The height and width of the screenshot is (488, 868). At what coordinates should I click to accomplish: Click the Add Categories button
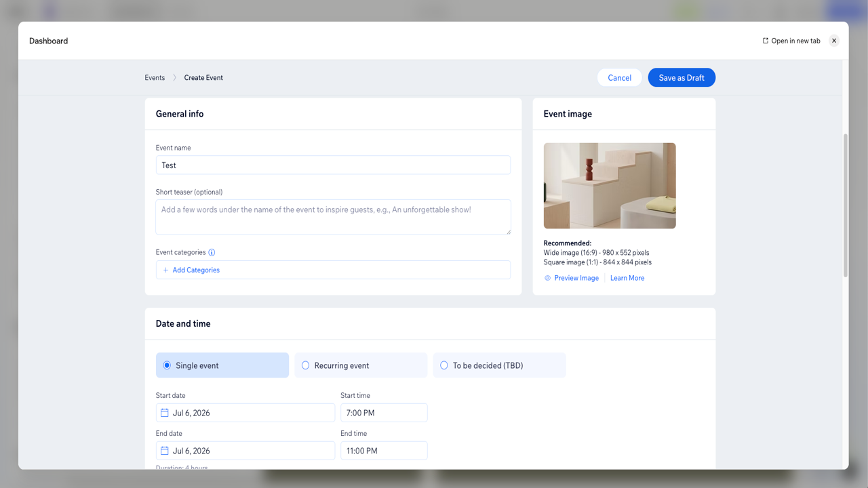(333, 270)
